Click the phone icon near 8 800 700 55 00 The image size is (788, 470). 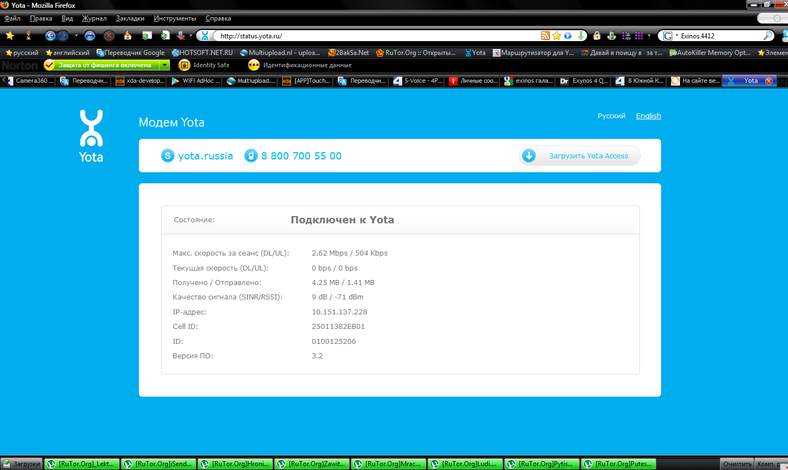[x=251, y=156]
